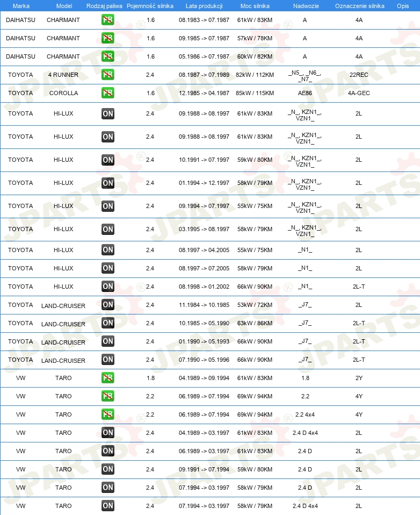
Task: Click petrol icon in Charmant 61kW row
Action: [107, 20]
